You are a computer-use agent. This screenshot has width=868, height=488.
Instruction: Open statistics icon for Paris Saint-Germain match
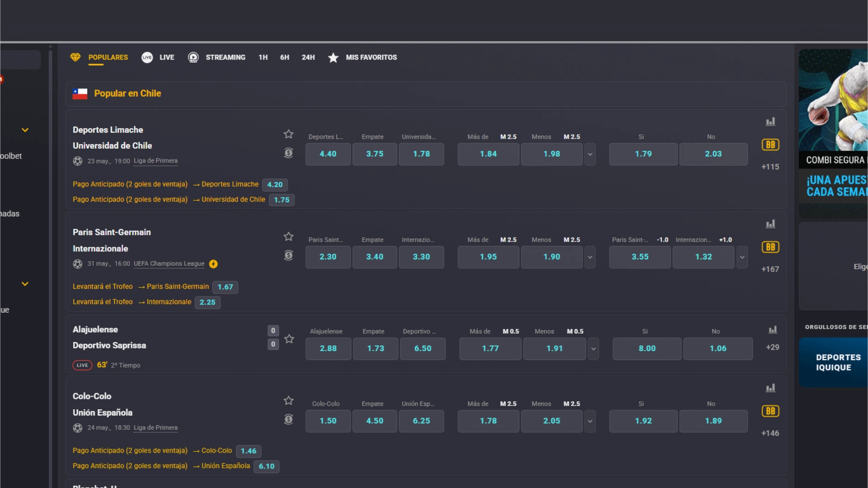pyautogui.click(x=770, y=224)
